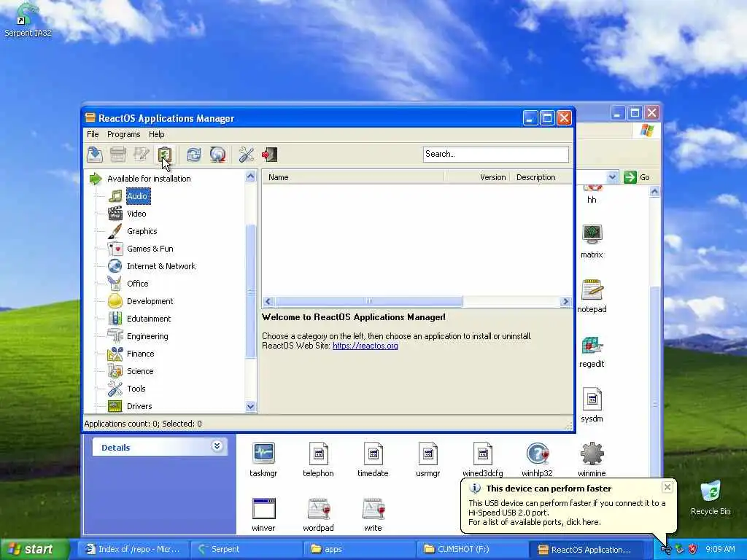Viewport: 747px width, 560px height.
Task: Open Settings via the wrench toolbar icon
Action: [x=247, y=155]
